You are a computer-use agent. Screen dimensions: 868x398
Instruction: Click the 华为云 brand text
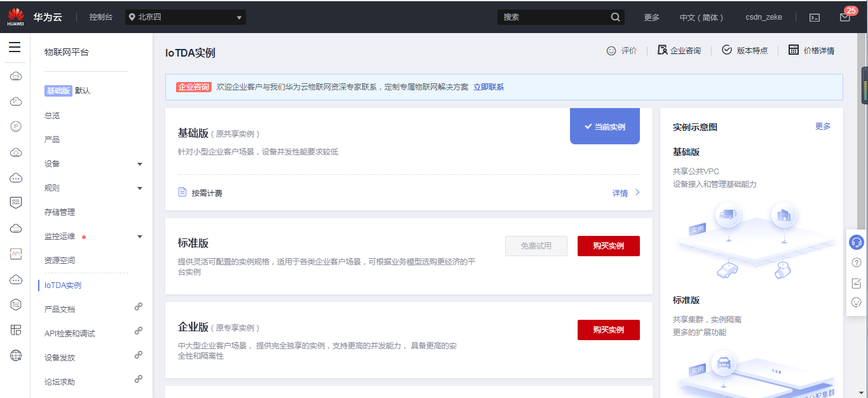(x=48, y=17)
